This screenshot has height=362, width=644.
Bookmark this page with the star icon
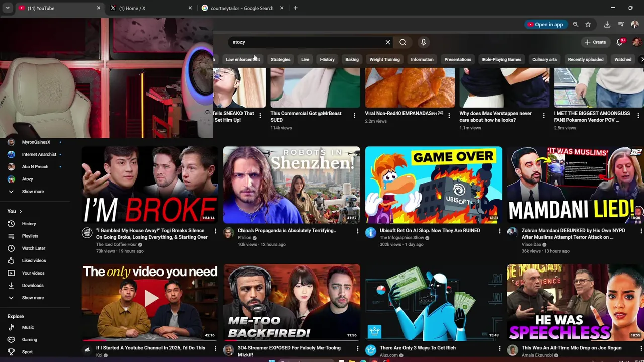(588, 24)
